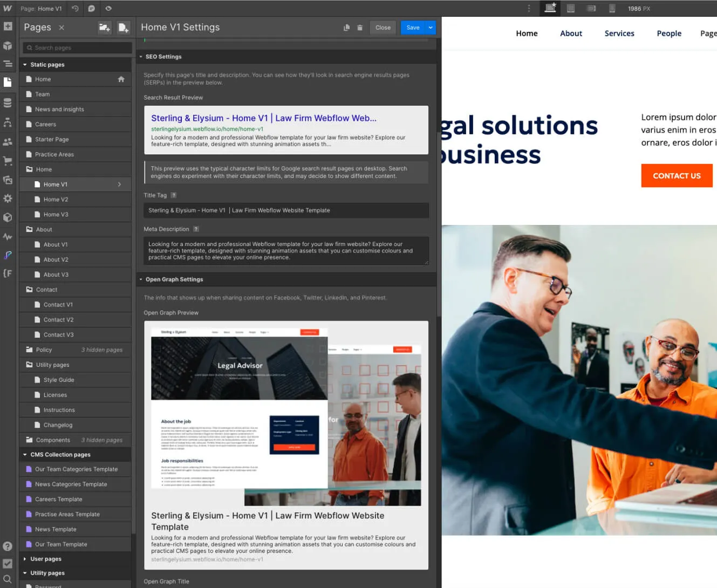Screen dimensions: 717x588
Task: Select the Team page
Action: [75, 94]
